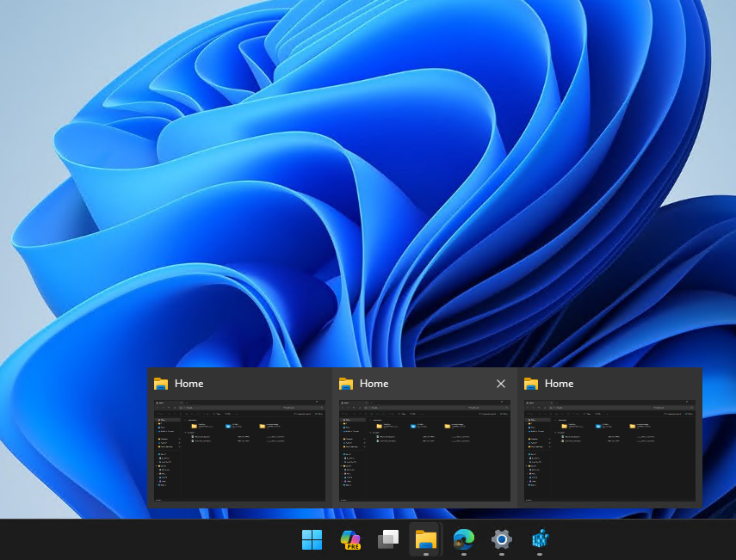The image size is (736, 560).
Task: Open Settings using the gear icon
Action: pyautogui.click(x=501, y=540)
